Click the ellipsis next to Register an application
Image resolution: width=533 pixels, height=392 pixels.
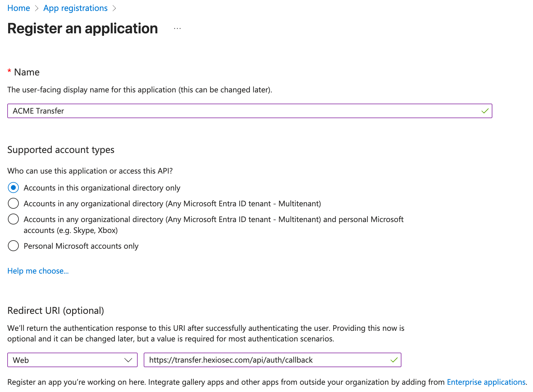177,28
